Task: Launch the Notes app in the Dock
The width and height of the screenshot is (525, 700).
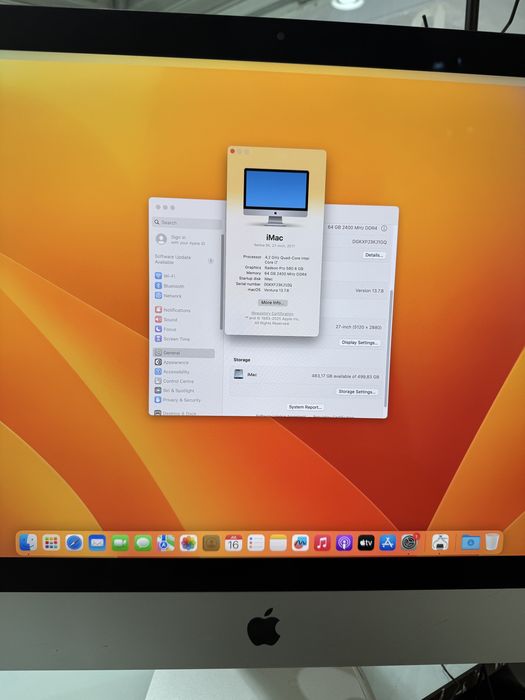Action: [278, 543]
